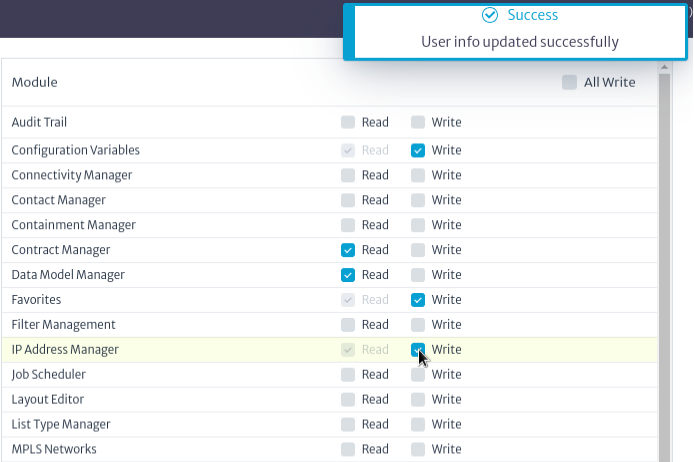Uncheck Read for Contract Manager
694x462 pixels.
click(x=348, y=250)
